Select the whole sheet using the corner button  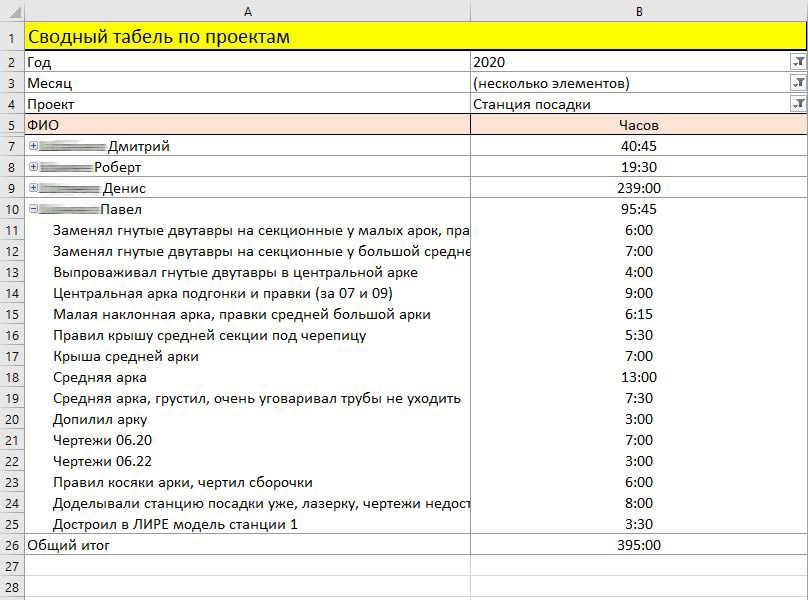coord(12,10)
